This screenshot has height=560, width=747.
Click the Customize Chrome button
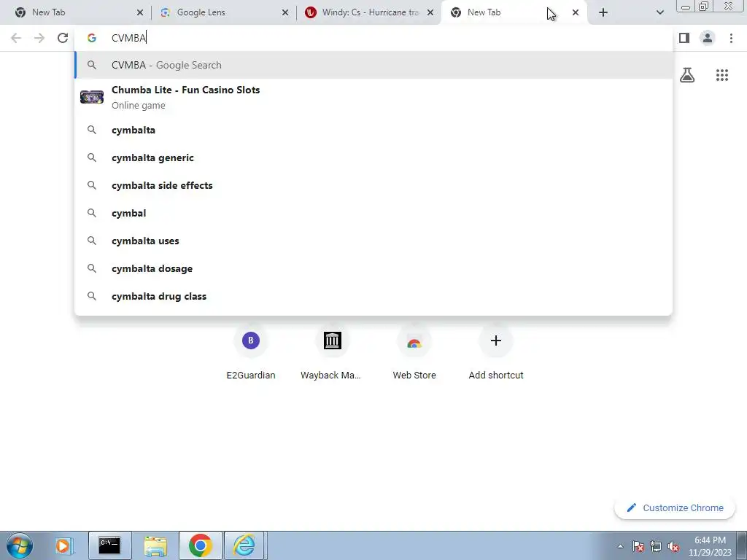pyautogui.click(x=675, y=508)
